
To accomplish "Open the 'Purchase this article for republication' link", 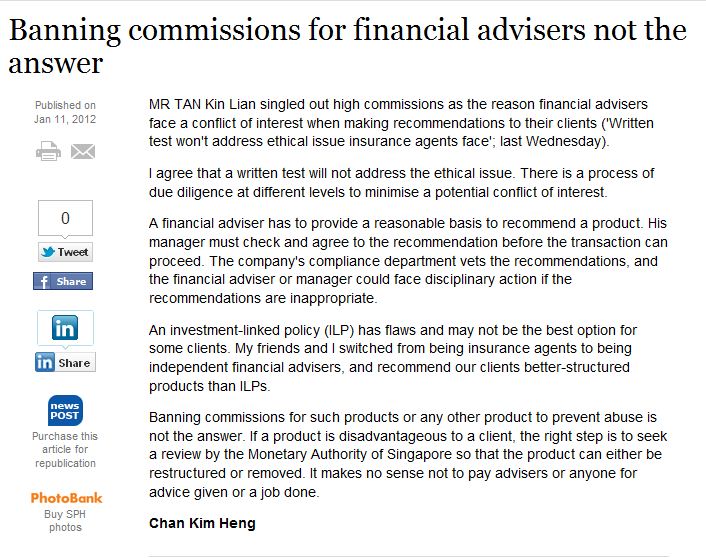I will (65, 449).
